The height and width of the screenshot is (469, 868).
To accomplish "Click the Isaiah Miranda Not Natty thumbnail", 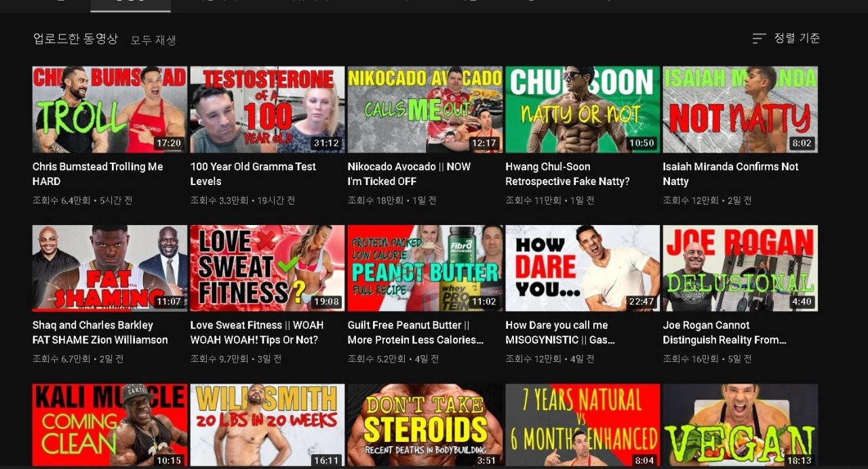I will [x=740, y=109].
